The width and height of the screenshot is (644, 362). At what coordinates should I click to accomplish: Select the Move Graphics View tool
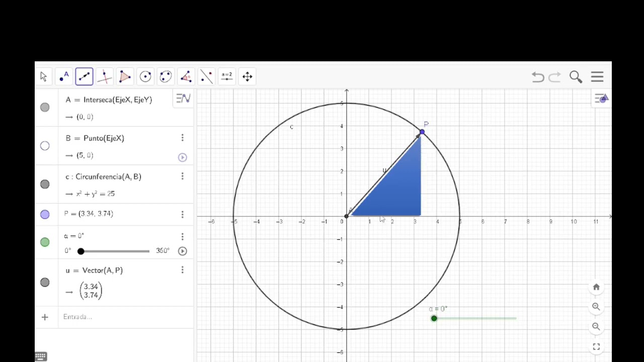click(247, 76)
